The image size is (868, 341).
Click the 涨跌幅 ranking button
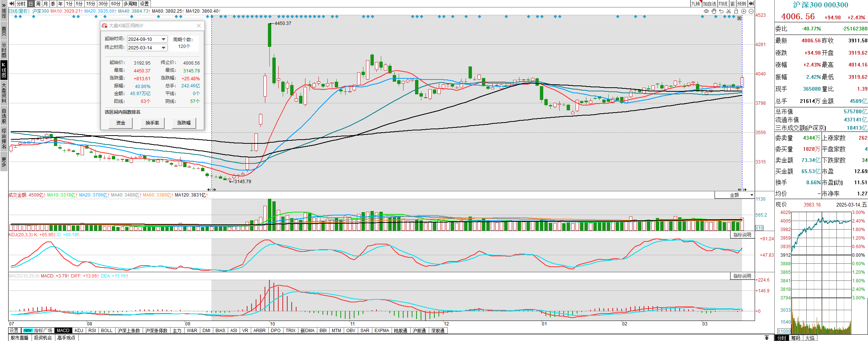tap(184, 123)
